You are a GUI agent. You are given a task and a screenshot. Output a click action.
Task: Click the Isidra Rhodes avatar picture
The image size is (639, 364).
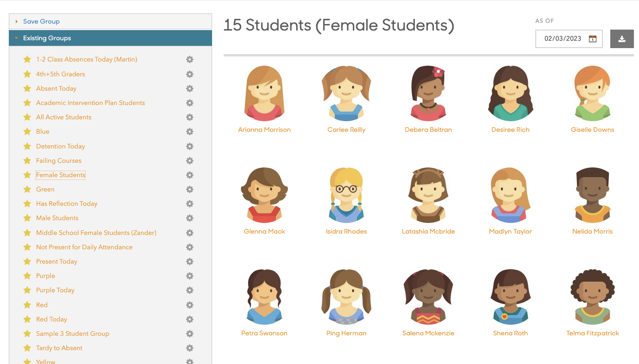click(x=346, y=195)
